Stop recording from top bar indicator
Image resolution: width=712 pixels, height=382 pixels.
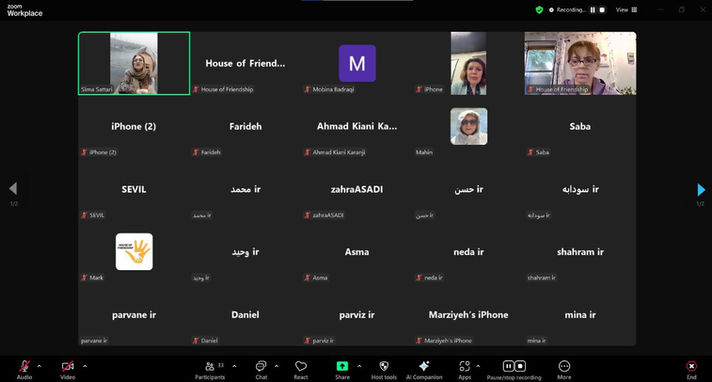pyautogui.click(x=602, y=10)
